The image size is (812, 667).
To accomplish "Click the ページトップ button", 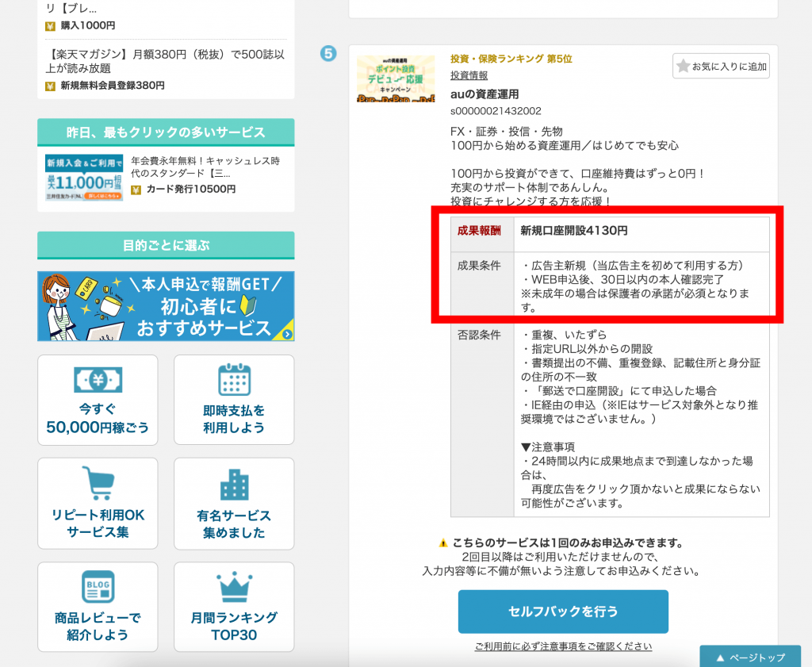I will click(750, 657).
